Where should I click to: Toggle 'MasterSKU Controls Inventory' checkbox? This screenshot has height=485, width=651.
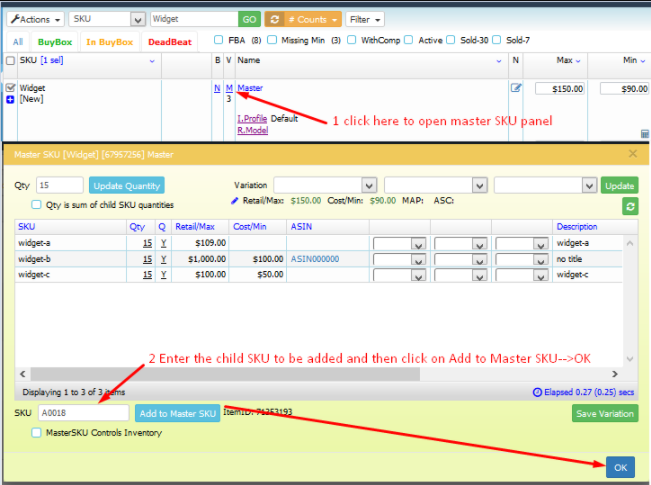[x=37, y=433]
